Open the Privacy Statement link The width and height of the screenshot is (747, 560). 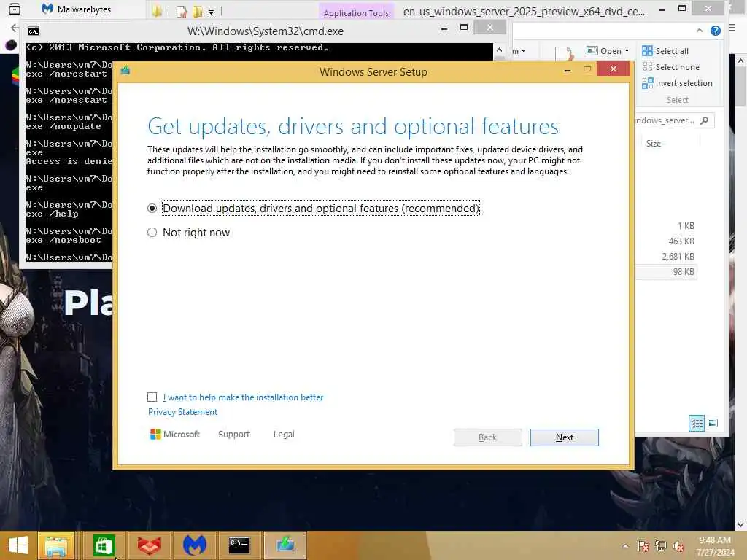click(182, 412)
